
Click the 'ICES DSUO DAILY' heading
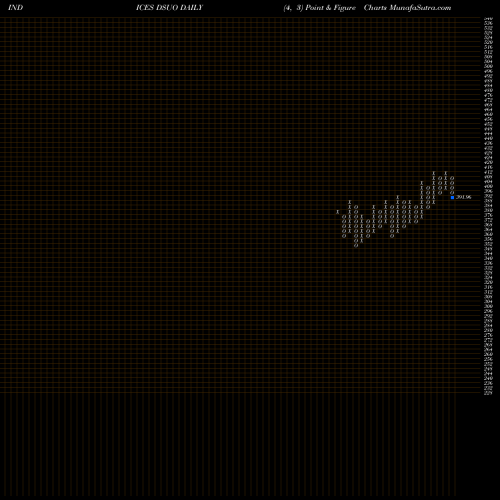click(x=169, y=8)
